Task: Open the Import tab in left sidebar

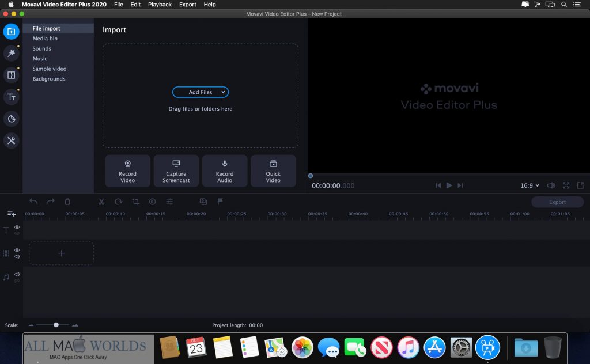Action: (x=12, y=32)
